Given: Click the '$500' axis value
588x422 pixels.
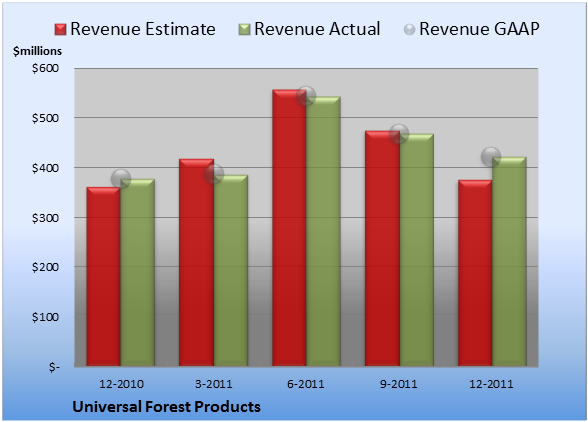Looking at the screenshot, I should [x=45, y=118].
